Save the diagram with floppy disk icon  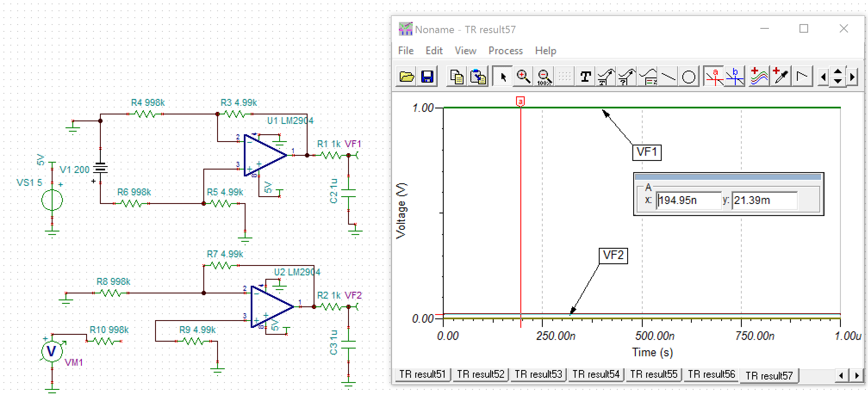click(427, 77)
